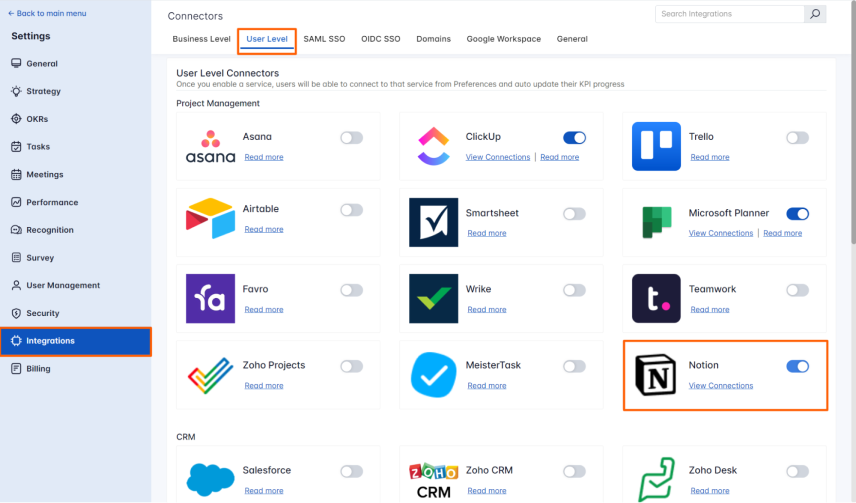Turn on the Smartsheet toggle

(x=574, y=214)
